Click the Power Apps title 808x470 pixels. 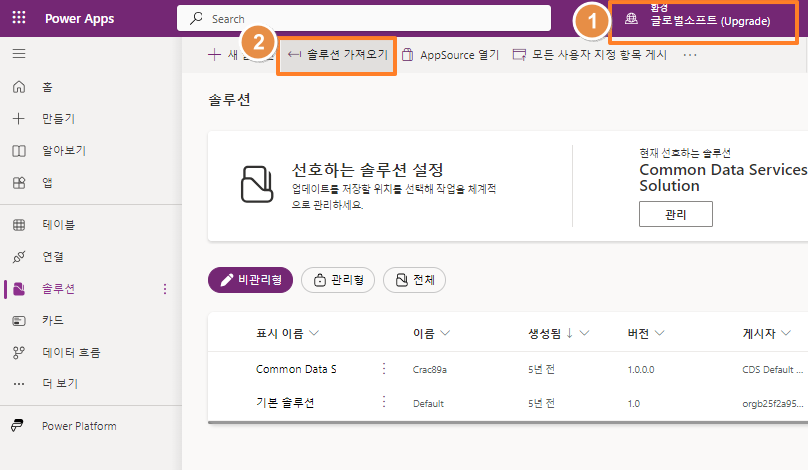79,19
